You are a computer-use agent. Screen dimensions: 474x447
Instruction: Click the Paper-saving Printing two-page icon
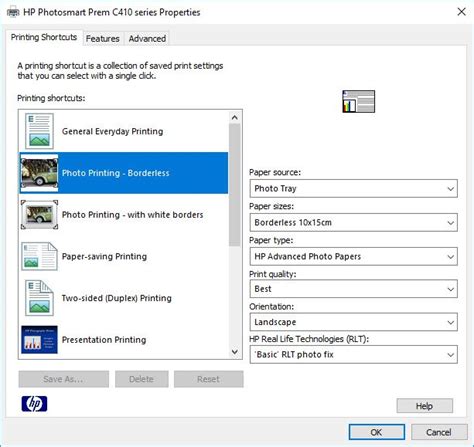tap(39, 256)
